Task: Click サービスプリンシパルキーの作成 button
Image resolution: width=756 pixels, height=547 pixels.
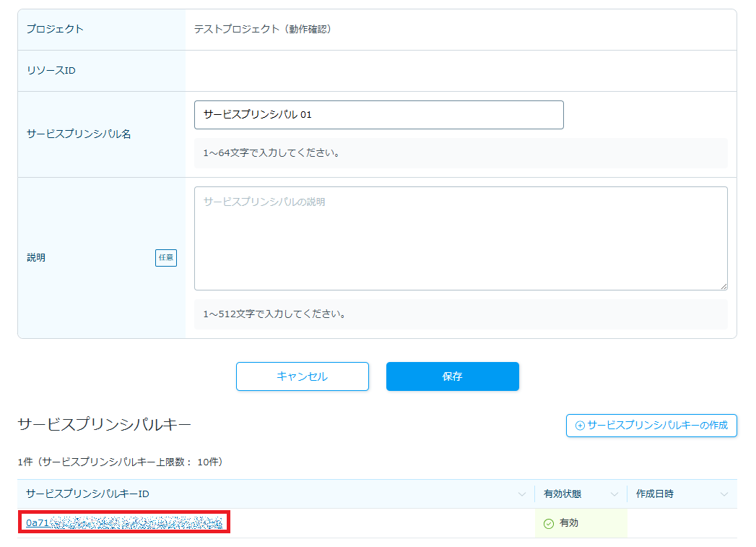Action: (651, 426)
